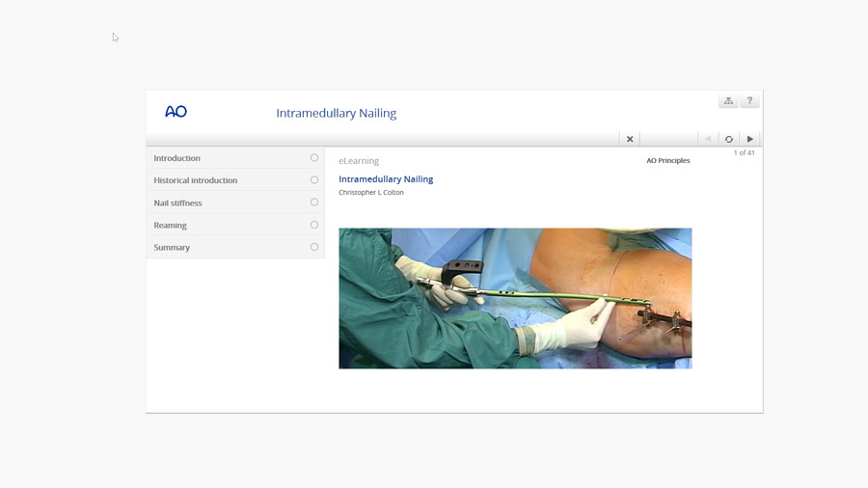Open the Introduction chapter
Image resolution: width=868 pixels, height=488 pixels.
(x=177, y=158)
